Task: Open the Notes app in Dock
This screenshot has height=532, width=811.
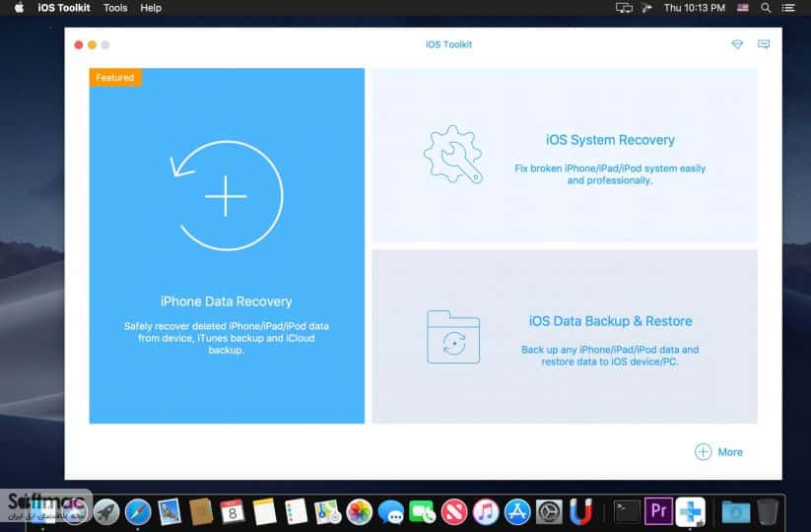Action: pos(265,512)
